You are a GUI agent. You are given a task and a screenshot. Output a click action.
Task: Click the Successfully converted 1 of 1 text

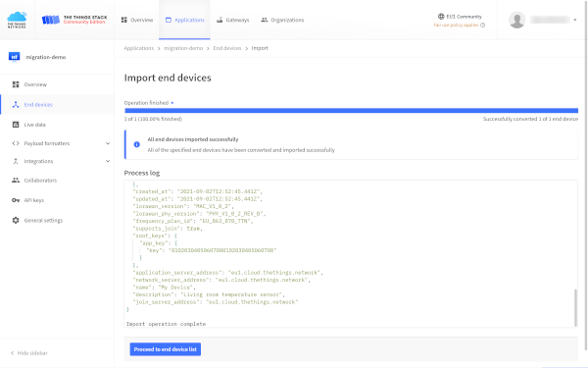pyautogui.click(x=530, y=119)
